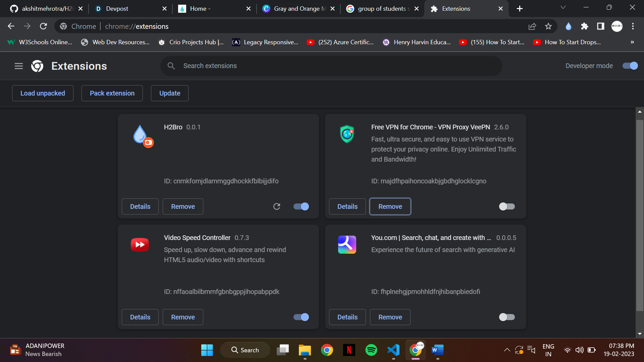Open the tab search dropdown arrow
Image resolution: width=644 pixels, height=362 pixels.
pyautogui.click(x=563, y=8)
